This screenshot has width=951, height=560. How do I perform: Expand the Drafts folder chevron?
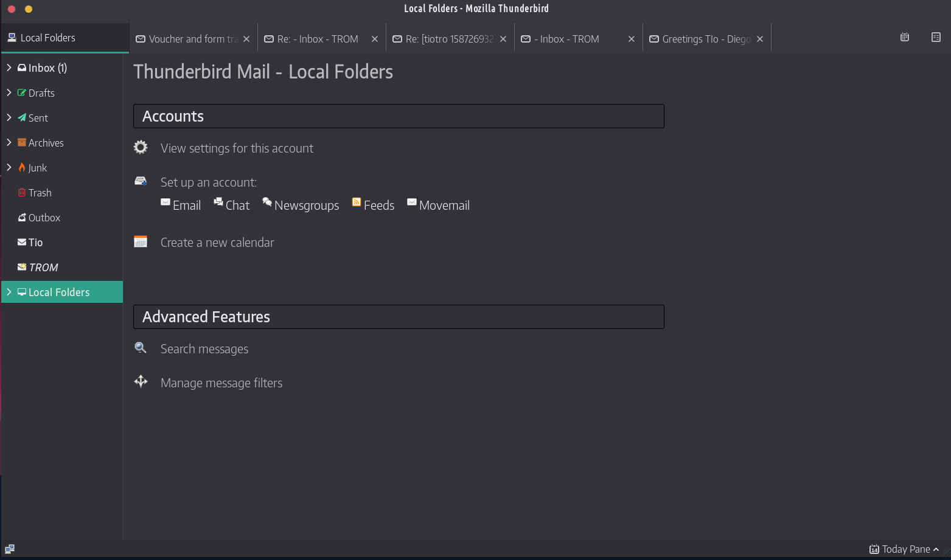click(x=9, y=92)
